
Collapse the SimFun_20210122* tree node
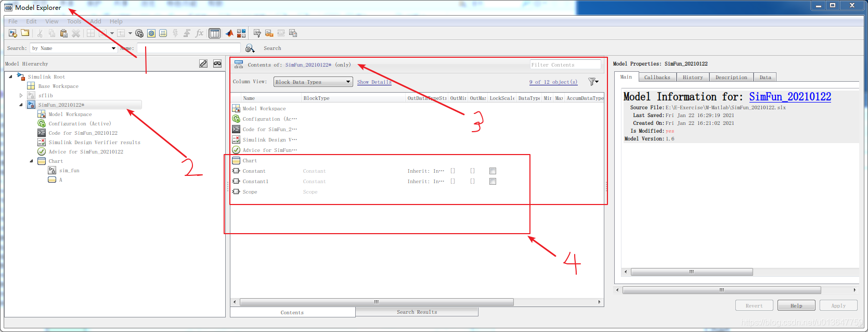click(21, 105)
